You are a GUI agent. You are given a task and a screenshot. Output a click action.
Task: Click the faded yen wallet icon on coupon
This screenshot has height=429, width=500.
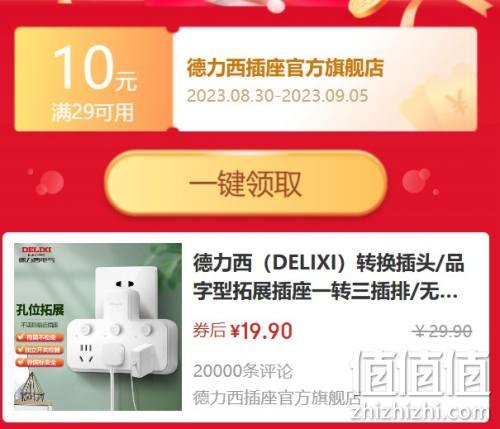pyautogui.click(x=438, y=100)
